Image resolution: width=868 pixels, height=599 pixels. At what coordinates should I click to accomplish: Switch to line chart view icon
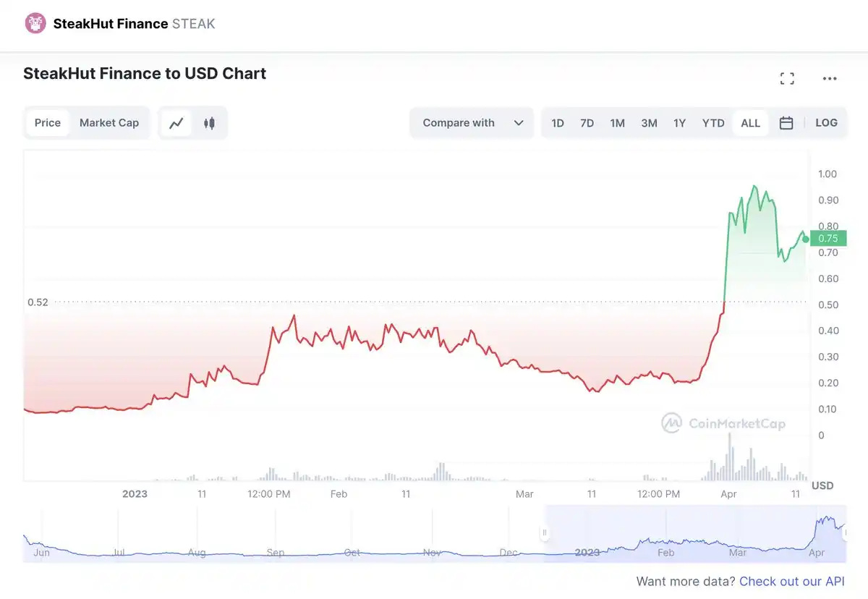[176, 123]
